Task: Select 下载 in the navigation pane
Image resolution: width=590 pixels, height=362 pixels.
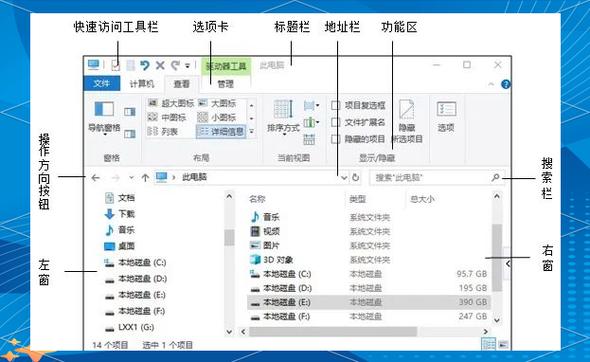Action: click(x=120, y=214)
